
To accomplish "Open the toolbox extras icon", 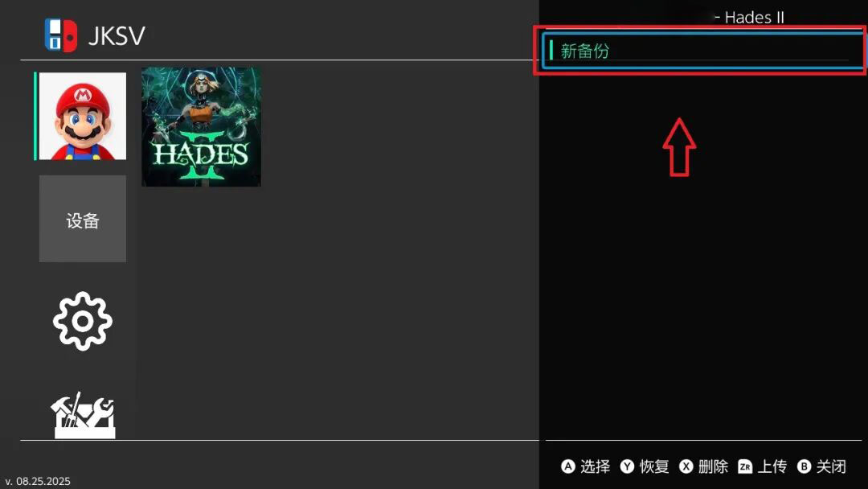I will [x=84, y=415].
